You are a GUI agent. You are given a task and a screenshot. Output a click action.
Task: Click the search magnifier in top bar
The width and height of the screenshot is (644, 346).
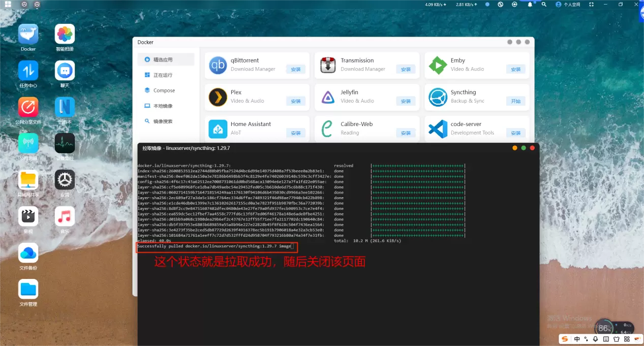click(544, 5)
